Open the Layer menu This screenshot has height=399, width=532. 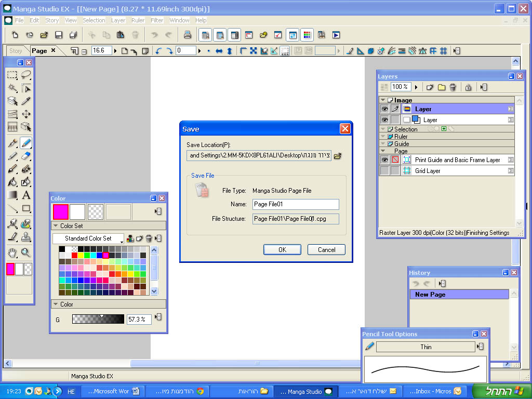pos(118,20)
